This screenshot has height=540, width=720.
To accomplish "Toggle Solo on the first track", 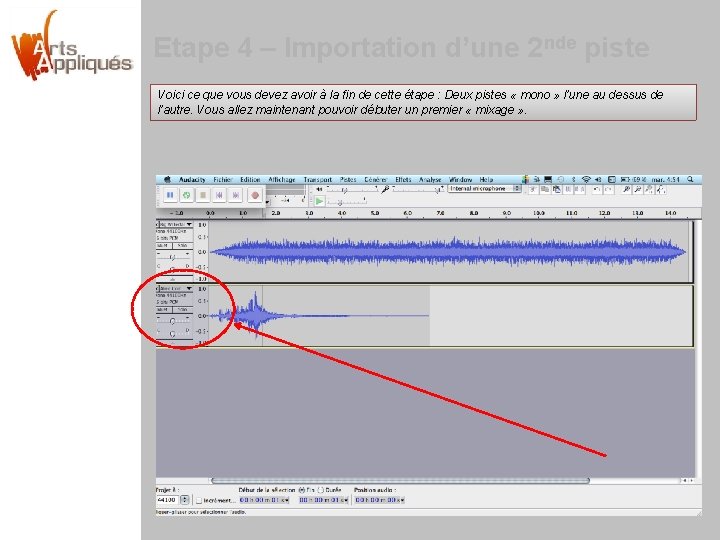I will (183, 246).
